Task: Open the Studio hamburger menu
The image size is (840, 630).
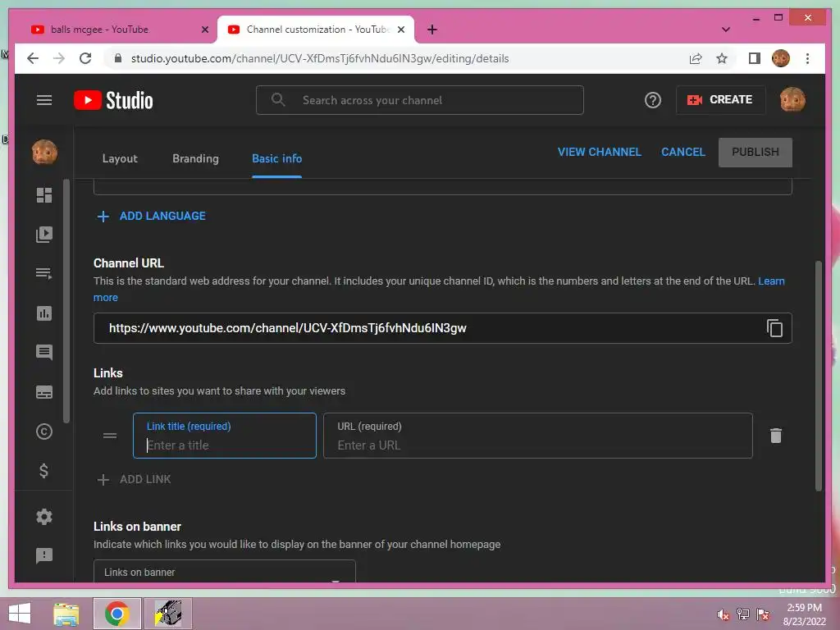Action: coord(44,100)
